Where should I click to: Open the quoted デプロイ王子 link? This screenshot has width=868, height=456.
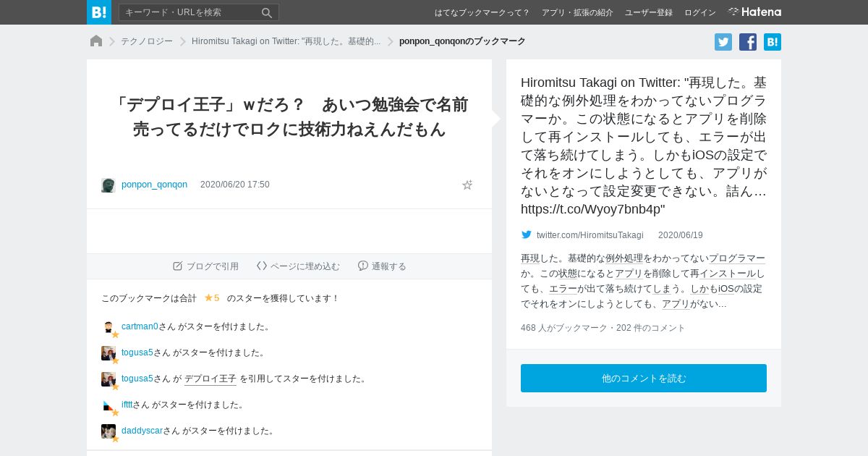(x=210, y=379)
